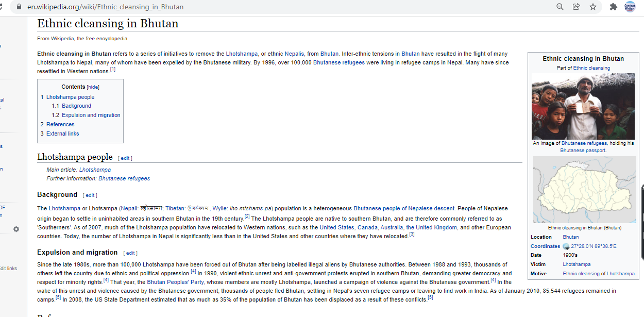The width and height of the screenshot is (644, 317).
Task: Jump to Background in Contents
Action: [76, 106]
